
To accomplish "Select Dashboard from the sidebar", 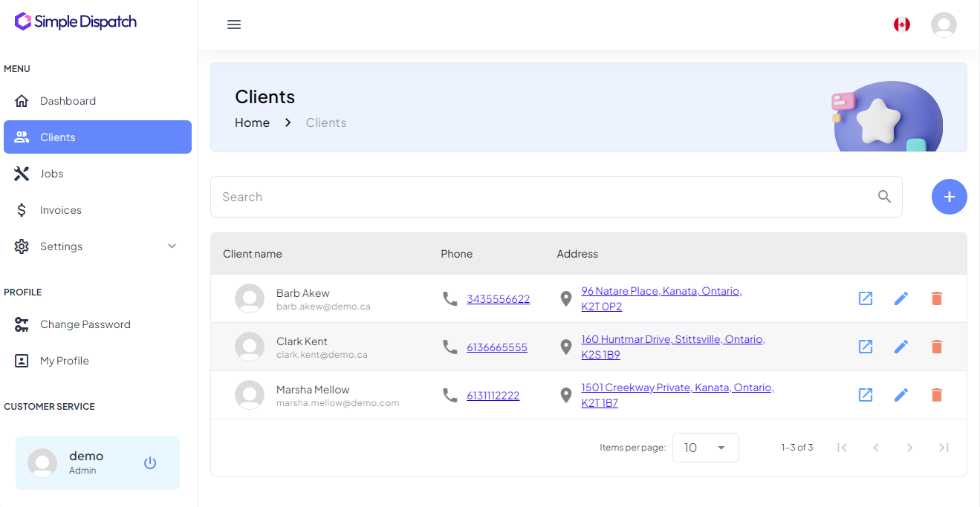I will pos(68,101).
